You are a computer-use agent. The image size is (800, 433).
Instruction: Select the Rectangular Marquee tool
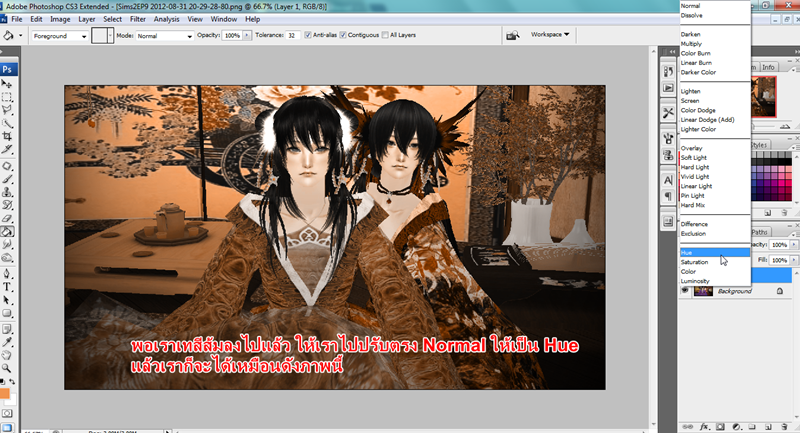7,97
